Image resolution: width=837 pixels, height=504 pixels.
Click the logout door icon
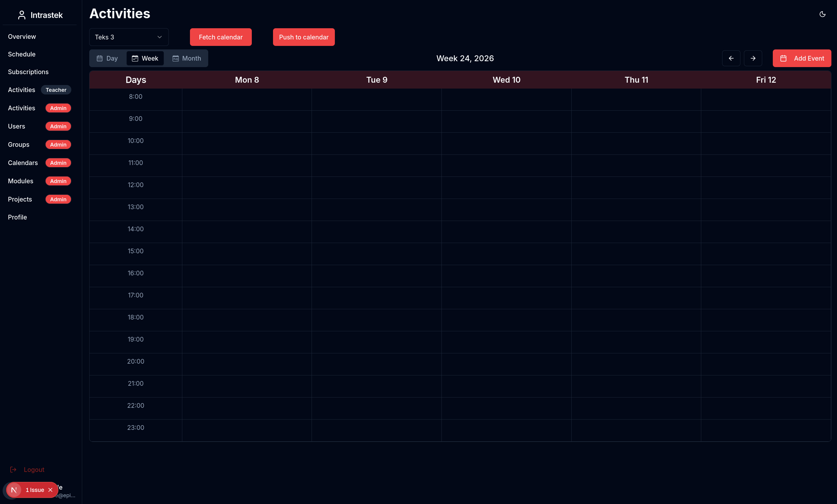13,469
